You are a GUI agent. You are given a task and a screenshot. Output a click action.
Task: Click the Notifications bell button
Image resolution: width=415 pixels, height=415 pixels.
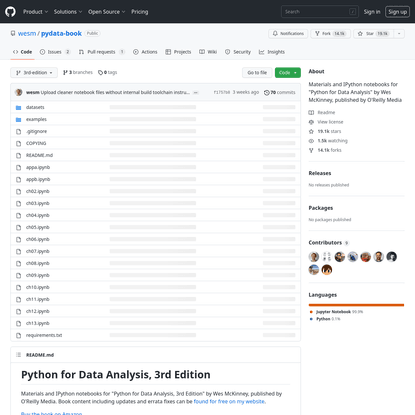click(288, 34)
